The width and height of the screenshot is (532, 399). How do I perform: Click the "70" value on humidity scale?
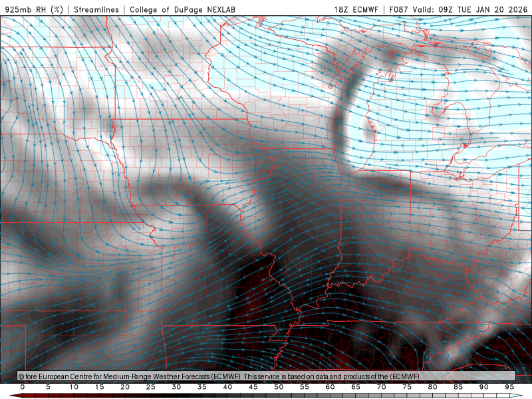click(381, 387)
